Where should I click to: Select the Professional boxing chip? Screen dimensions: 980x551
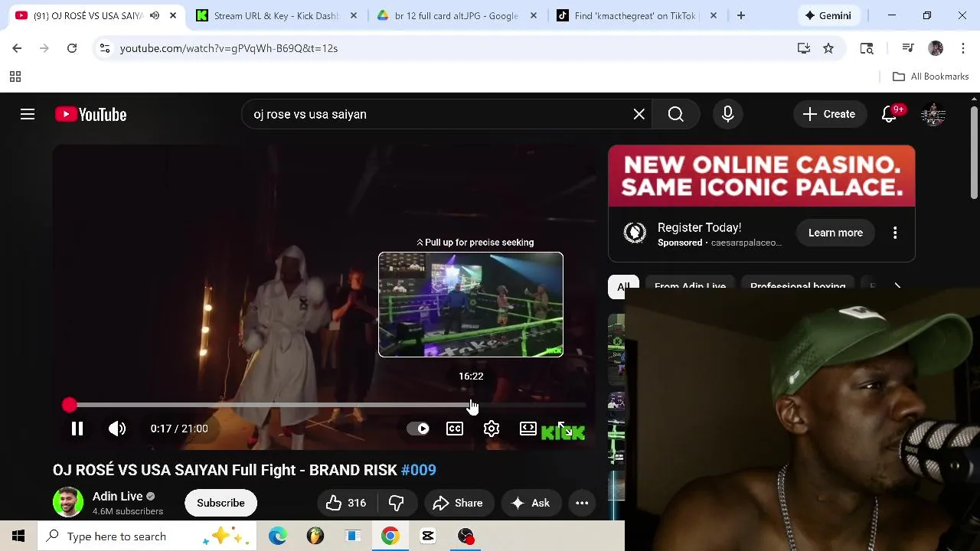point(798,287)
